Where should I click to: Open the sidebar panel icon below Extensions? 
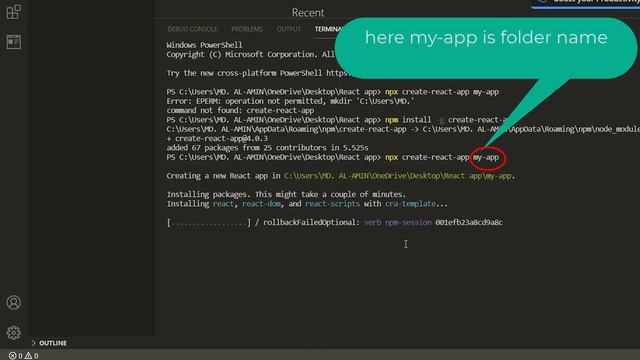pos(13,42)
